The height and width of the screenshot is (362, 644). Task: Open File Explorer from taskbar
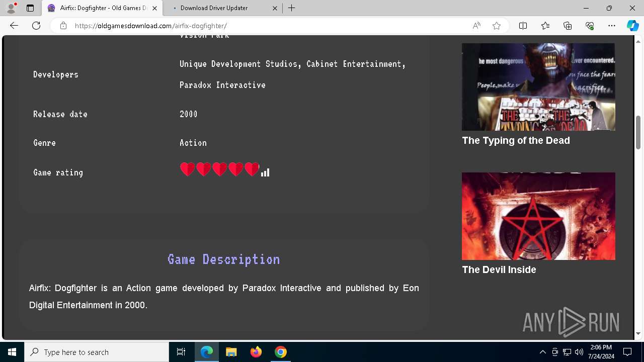tap(231, 352)
